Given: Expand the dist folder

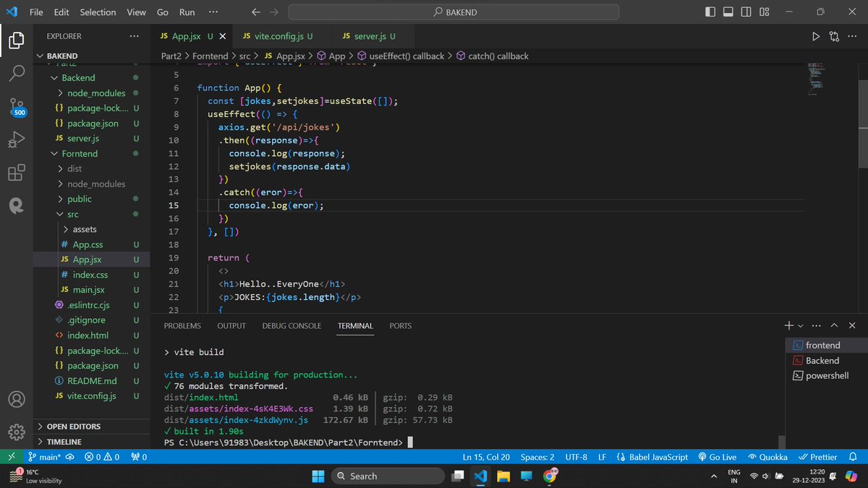Looking at the screenshot, I should [x=91, y=168].
